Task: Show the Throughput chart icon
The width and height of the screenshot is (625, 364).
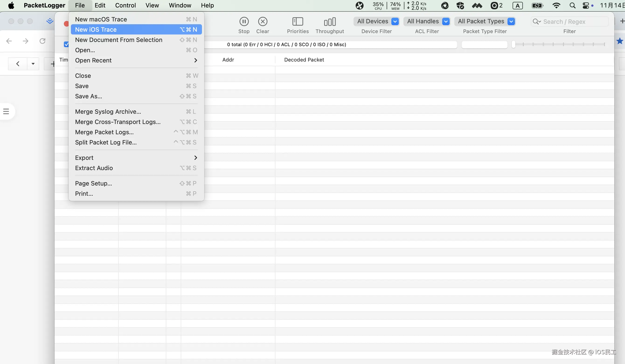Action: (330, 22)
